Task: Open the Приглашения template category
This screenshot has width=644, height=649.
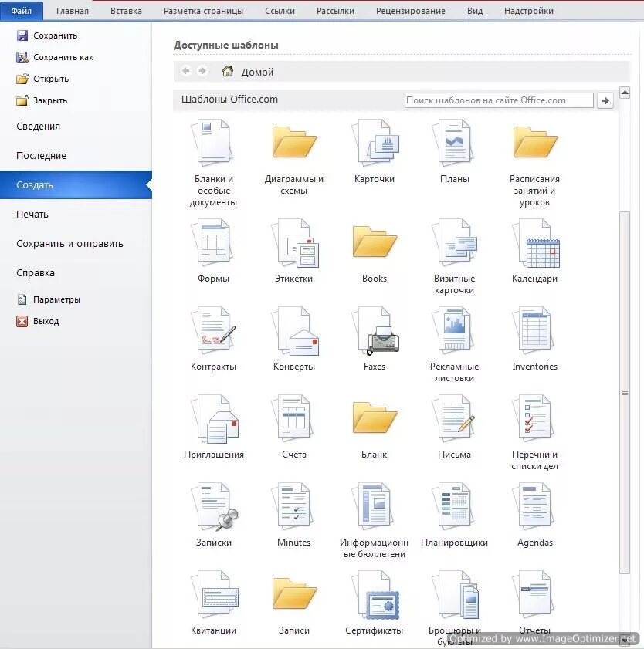Action: tap(213, 426)
